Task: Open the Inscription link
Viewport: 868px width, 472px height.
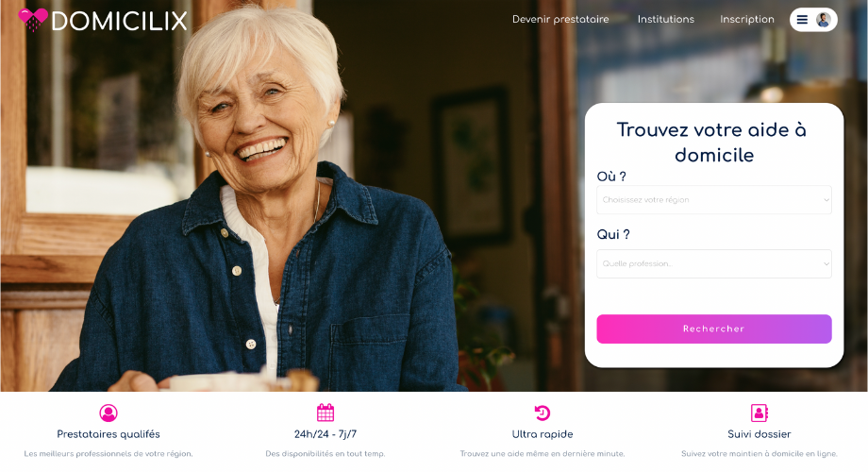Action: tap(747, 20)
